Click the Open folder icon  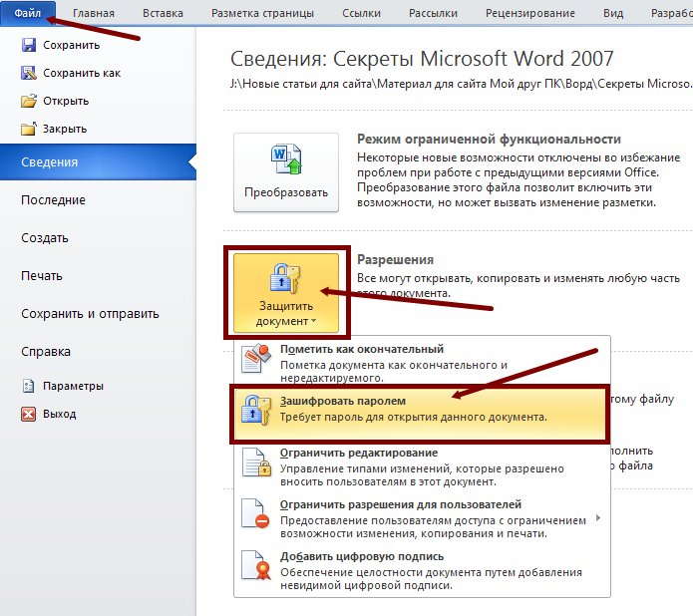29,101
